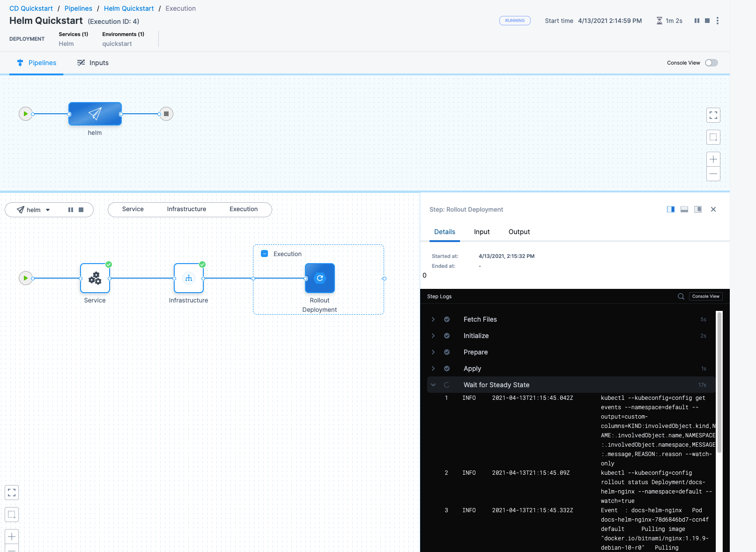Click the top canvas selection-zoom icon

coord(713,137)
